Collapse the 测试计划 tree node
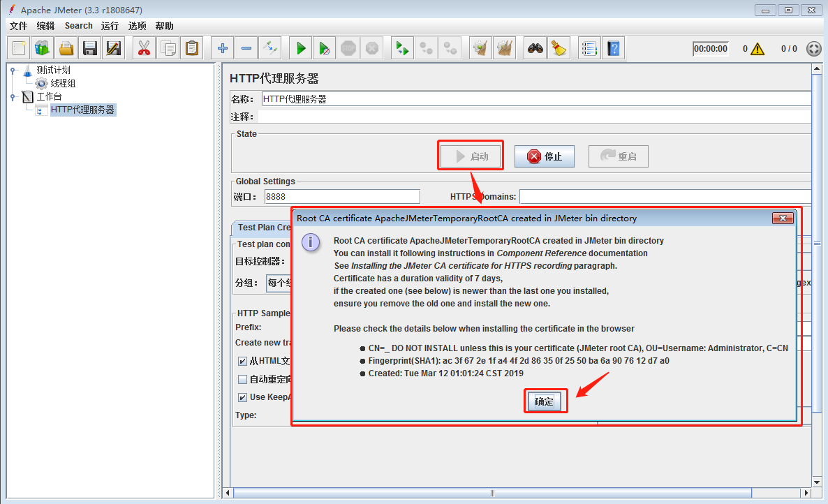The image size is (828, 504). click(14, 71)
